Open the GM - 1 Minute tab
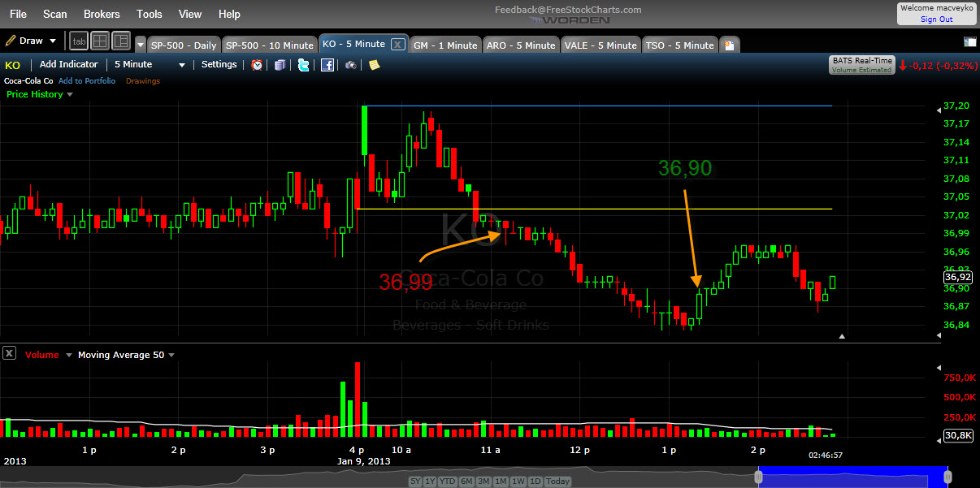 [x=444, y=45]
